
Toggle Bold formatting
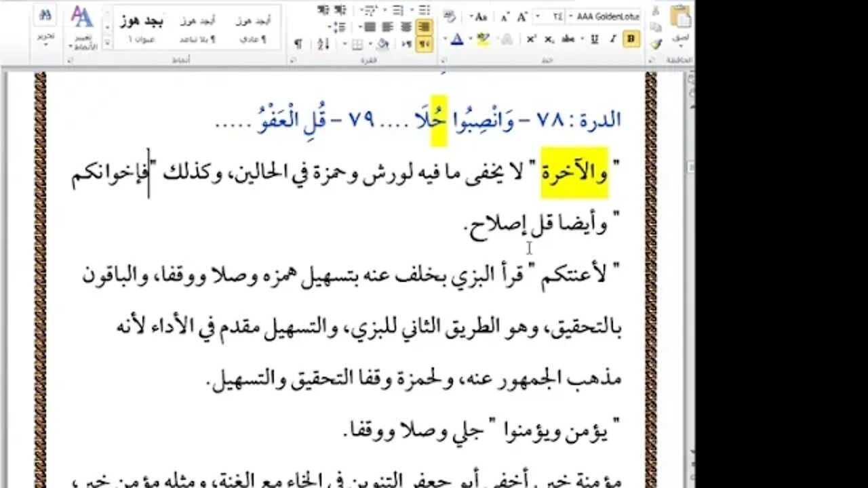[x=631, y=39]
